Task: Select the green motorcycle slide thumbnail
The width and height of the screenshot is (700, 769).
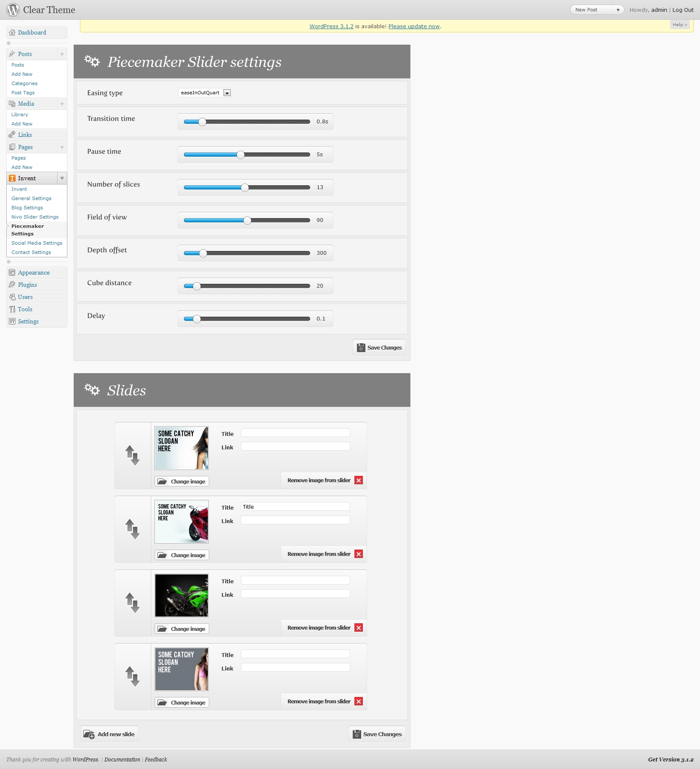Action: pos(181,595)
